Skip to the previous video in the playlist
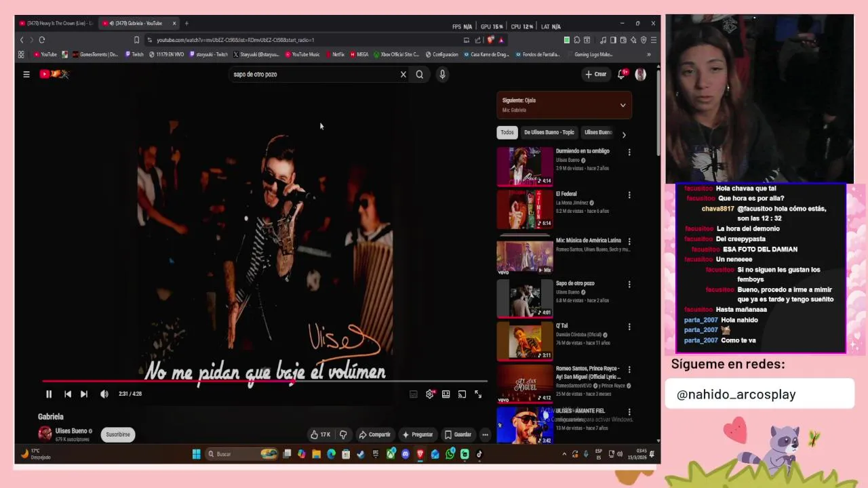Screen dimensions: 868x488 (68, 394)
